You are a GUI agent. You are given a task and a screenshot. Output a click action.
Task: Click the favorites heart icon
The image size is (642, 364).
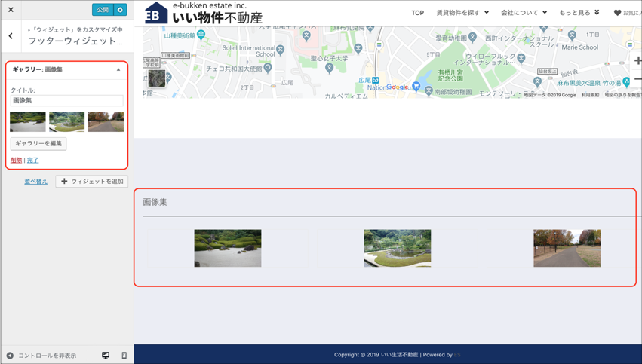(617, 13)
